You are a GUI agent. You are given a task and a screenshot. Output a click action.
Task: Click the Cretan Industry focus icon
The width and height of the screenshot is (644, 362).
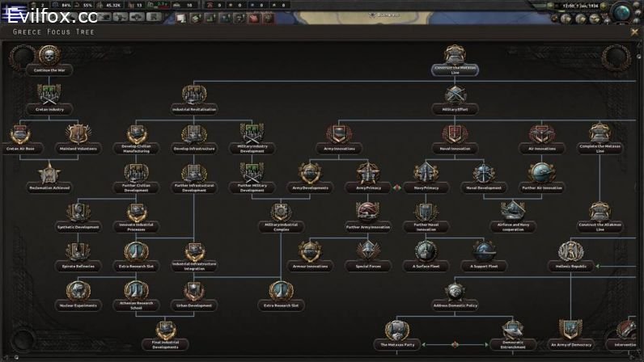pyautogui.click(x=50, y=97)
